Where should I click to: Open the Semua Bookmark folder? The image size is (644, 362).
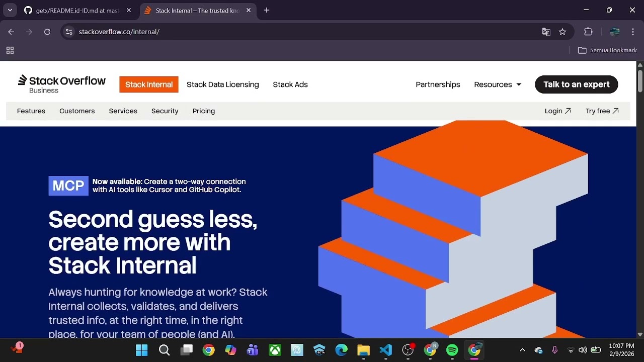(607, 50)
